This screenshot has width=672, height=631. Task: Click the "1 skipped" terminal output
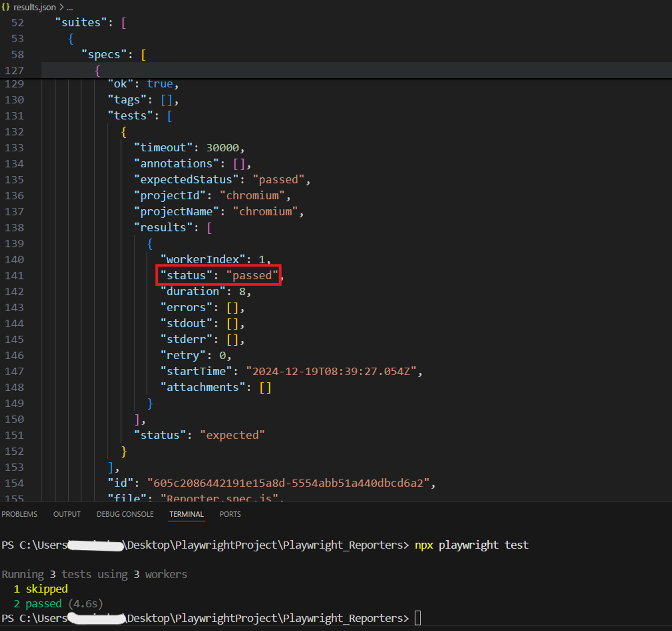coord(40,589)
